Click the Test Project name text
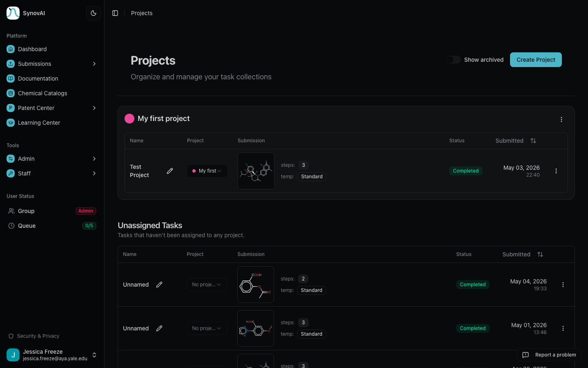The width and height of the screenshot is (588, 368). pos(139,171)
